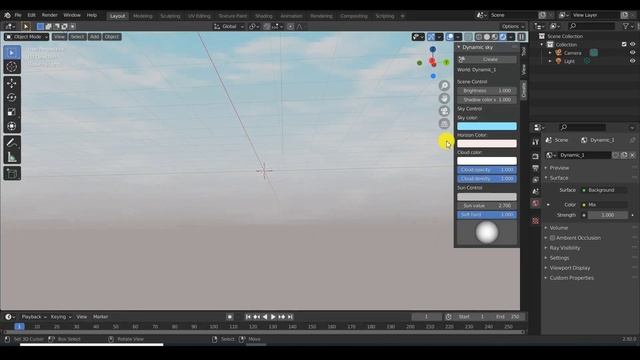
Task: Open the Window menu
Action: (72, 15)
